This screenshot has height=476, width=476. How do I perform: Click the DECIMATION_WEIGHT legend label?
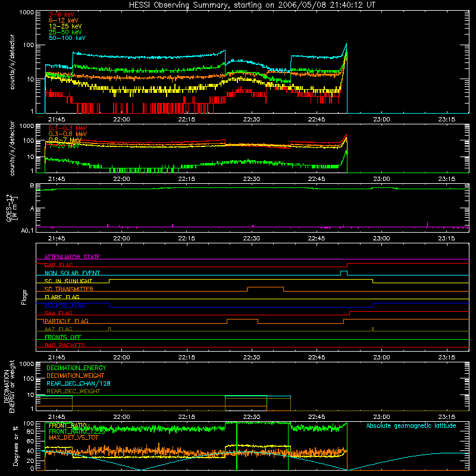pyautogui.click(x=76, y=375)
